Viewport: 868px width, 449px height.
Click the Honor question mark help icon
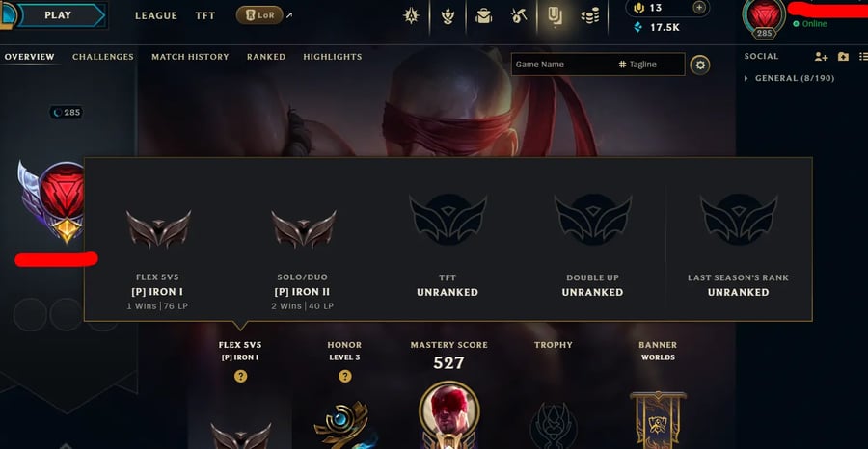point(345,376)
